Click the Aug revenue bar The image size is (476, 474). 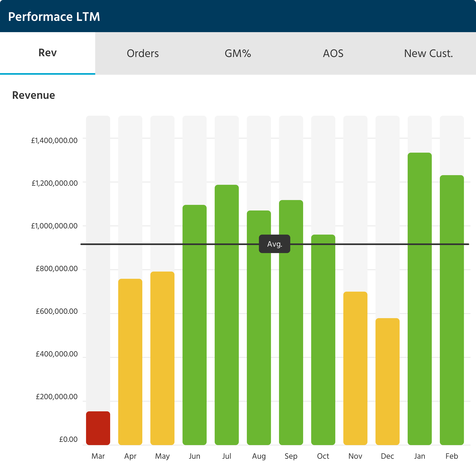259,328
